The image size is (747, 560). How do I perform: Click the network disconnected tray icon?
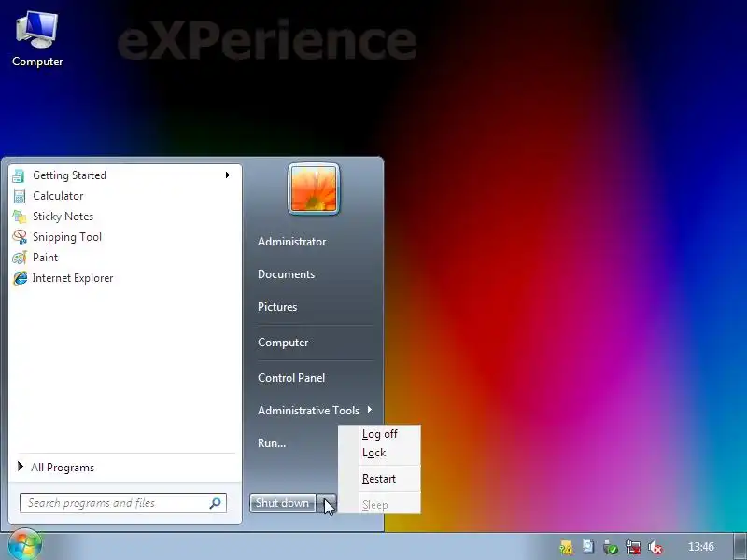click(633, 547)
